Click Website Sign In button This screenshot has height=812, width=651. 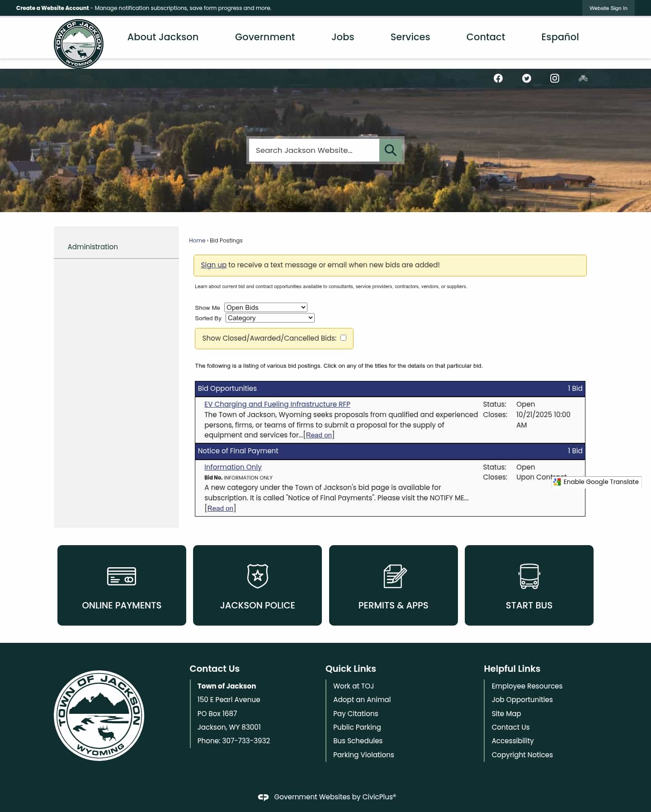pyautogui.click(x=609, y=8)
